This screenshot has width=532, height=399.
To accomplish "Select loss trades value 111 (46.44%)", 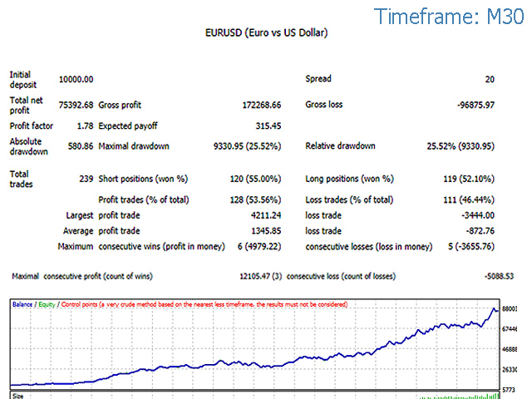I will 469,199.
